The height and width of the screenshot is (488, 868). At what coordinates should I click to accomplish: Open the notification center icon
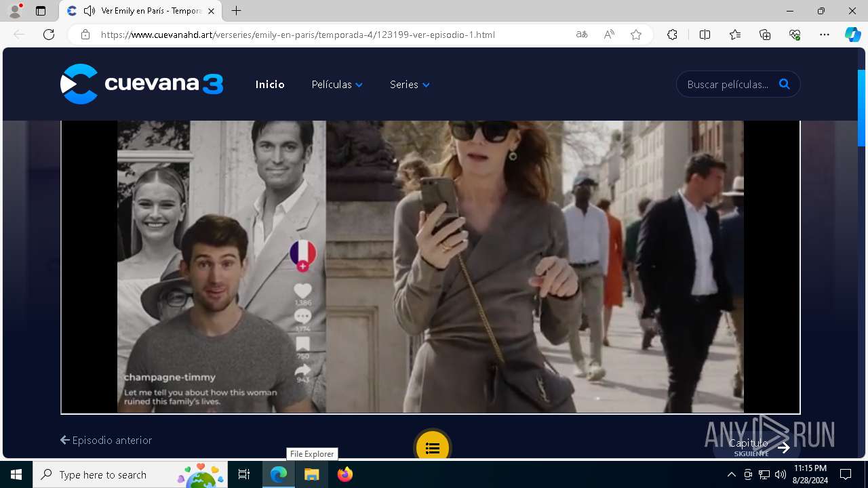[846, 474]
